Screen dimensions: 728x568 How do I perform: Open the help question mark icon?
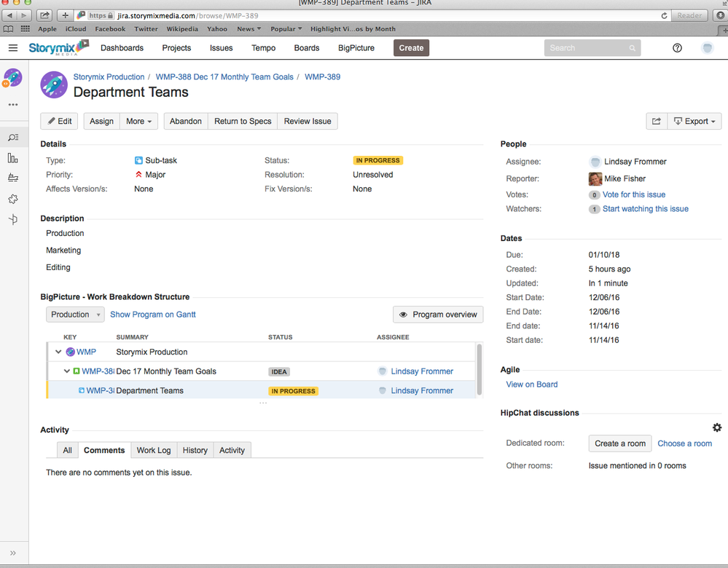point(677,48)
